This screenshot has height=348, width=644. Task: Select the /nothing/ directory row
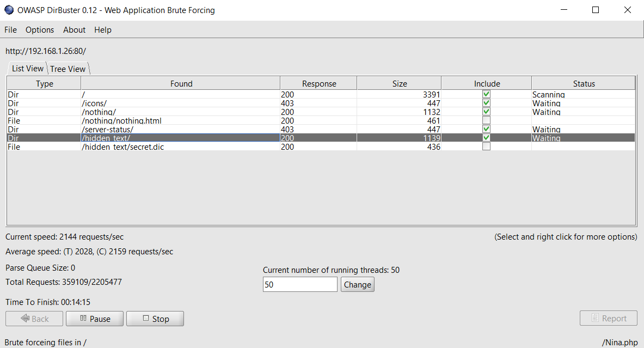pos(180,112)
